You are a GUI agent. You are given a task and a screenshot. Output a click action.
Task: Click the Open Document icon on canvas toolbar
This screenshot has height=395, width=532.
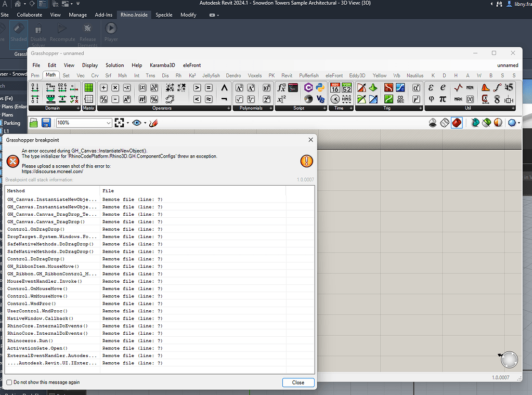[33, 123]
